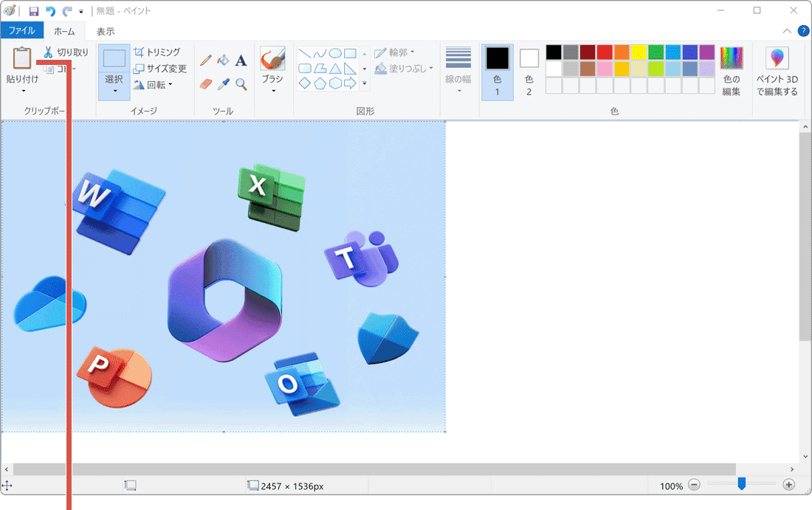Zoom in with the plus button
The height and width of the screenshot is (510, 812).
(788, 485)
